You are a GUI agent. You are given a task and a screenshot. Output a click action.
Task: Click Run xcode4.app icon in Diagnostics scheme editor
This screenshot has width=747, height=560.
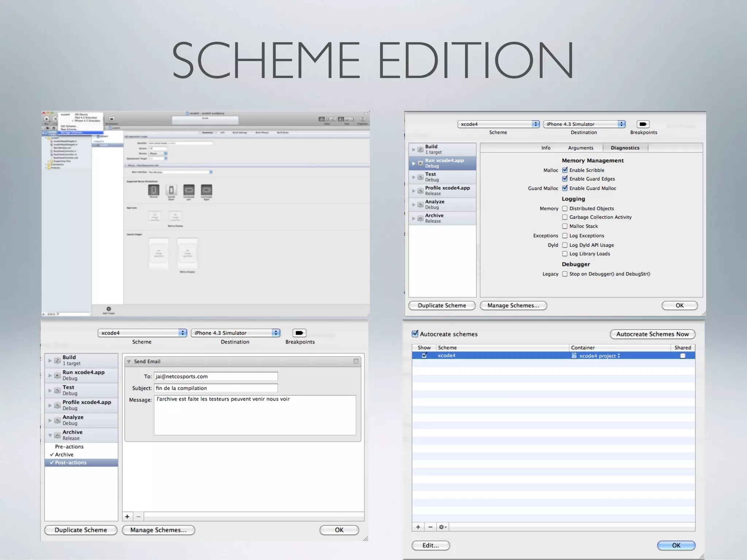pyautogui.click(x=420, y=163)
